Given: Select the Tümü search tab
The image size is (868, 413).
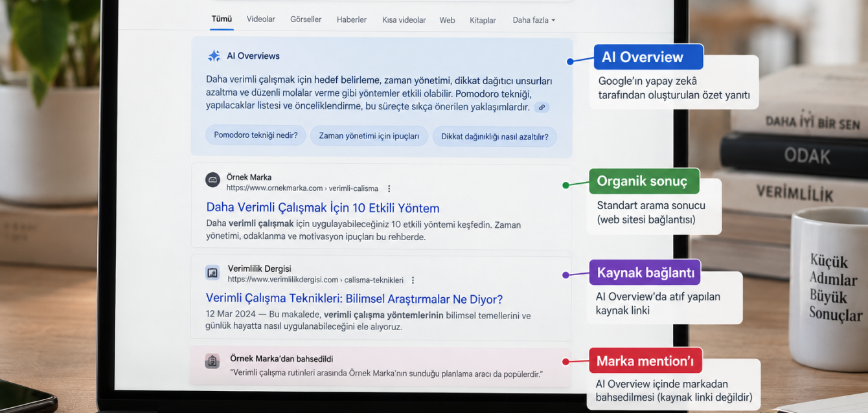Looking at the screenshot, I should [x=222, y=19].
